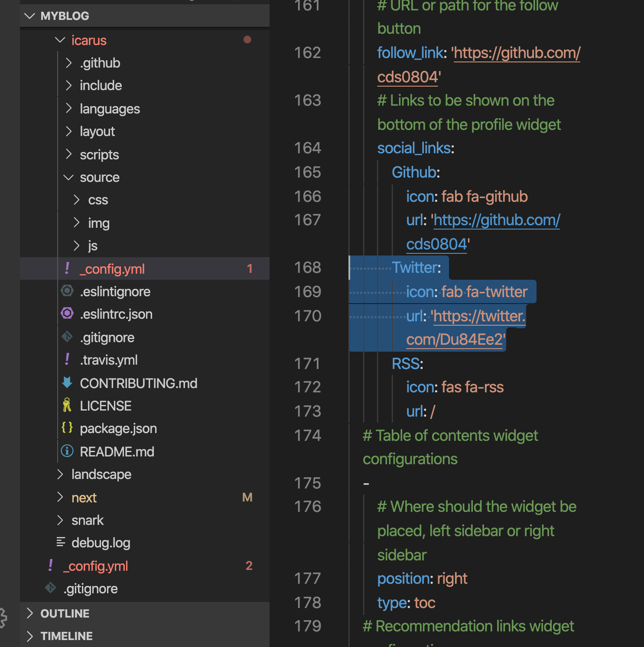Open the .travis.yml file
Viewport: 644px width, 647px height.
[108, 360]
